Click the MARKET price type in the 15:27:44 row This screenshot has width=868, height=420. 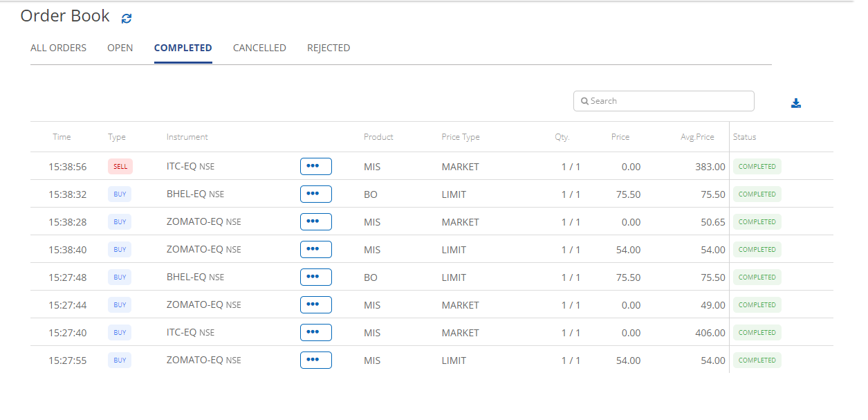pyautogui.click(x=461, y=305)
